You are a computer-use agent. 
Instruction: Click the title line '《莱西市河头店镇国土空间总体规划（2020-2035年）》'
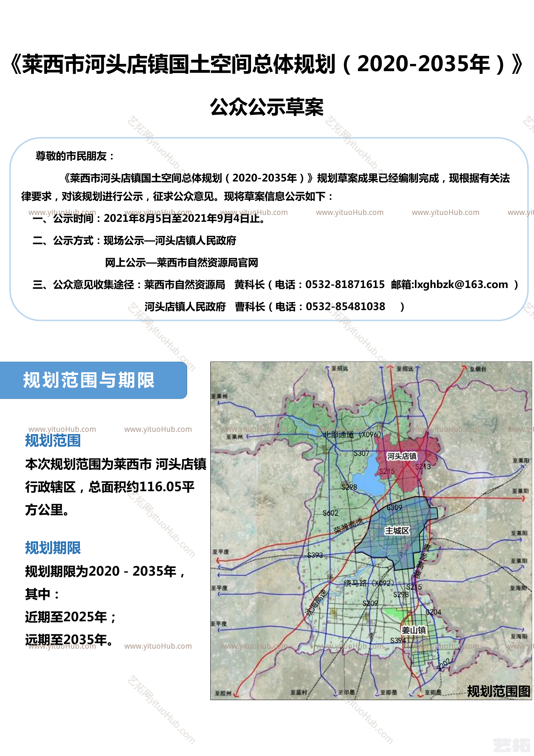click(x=267, y=64)
